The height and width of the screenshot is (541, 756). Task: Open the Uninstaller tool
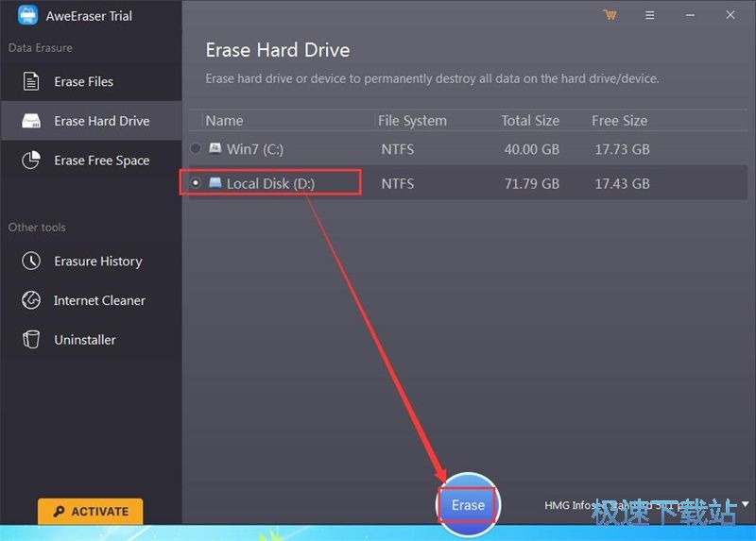pyautogui.click(x=91, y=340)
